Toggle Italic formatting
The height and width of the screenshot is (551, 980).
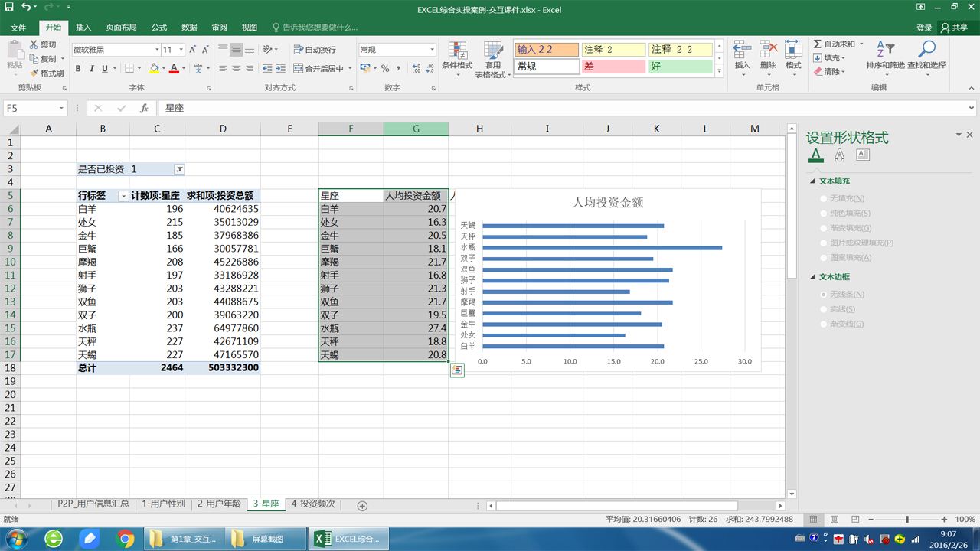[92, 69]
